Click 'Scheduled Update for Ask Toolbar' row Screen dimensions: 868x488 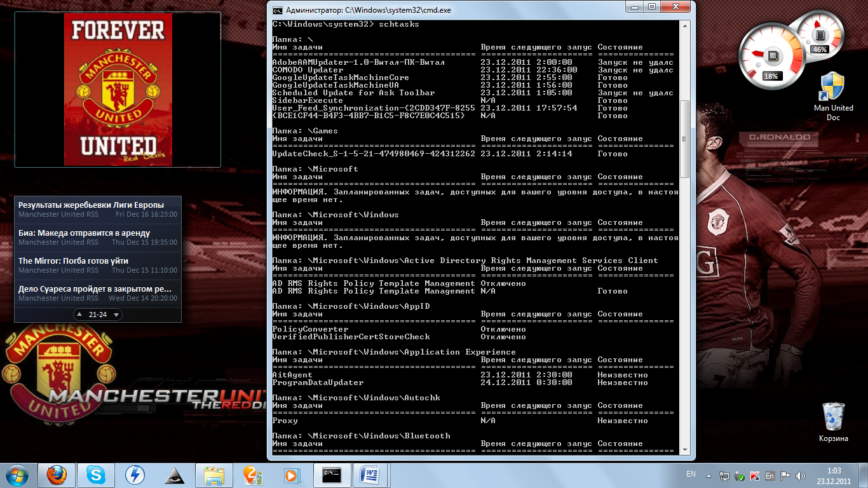coord(473,93)
